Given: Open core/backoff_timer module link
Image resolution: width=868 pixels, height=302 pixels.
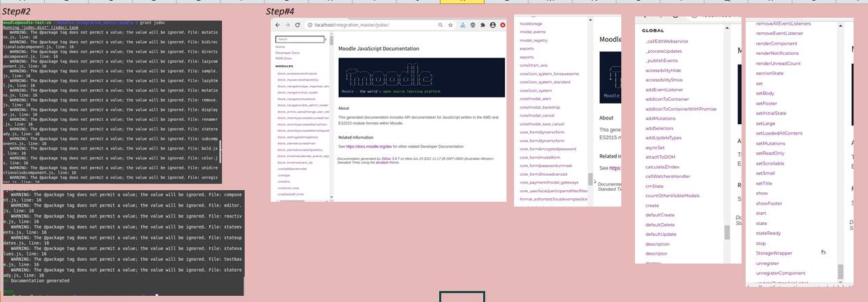Looking at the screenshot, I should 291,194.
